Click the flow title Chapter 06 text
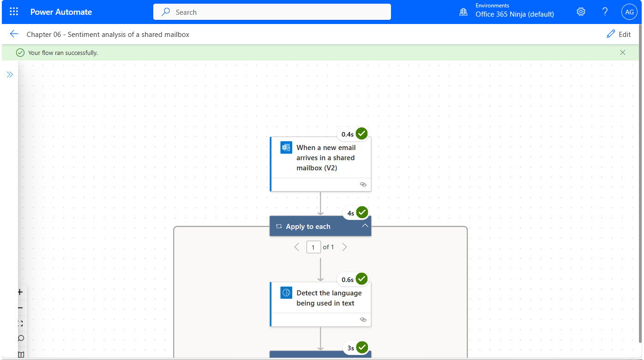 [x=108, y=34]
